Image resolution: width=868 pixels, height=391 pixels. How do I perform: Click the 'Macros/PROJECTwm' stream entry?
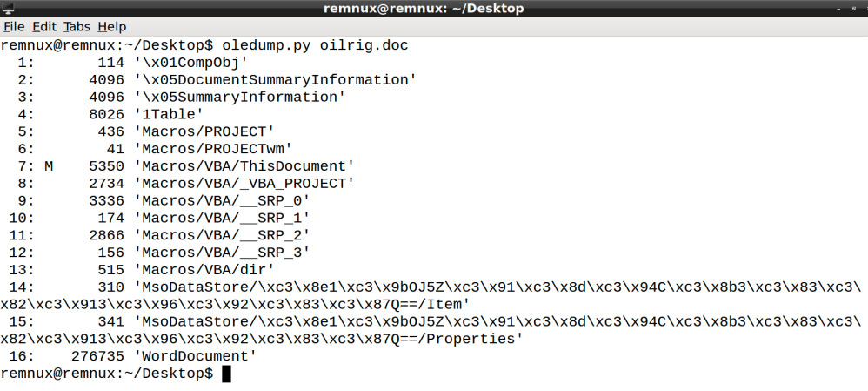[213, 148]
